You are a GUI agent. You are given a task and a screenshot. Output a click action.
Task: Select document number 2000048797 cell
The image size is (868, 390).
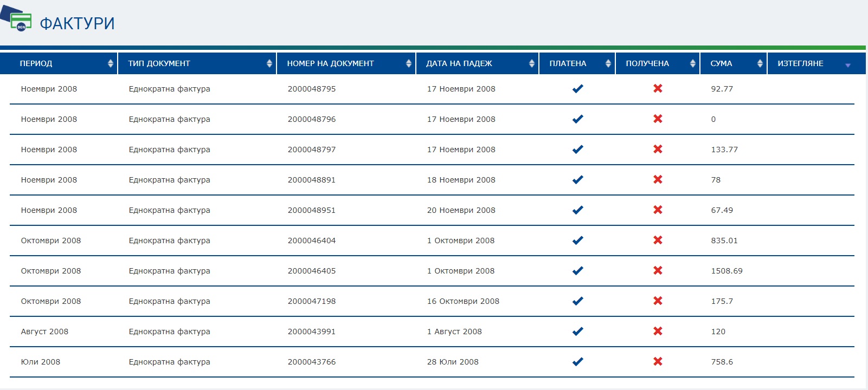(311, 149)
